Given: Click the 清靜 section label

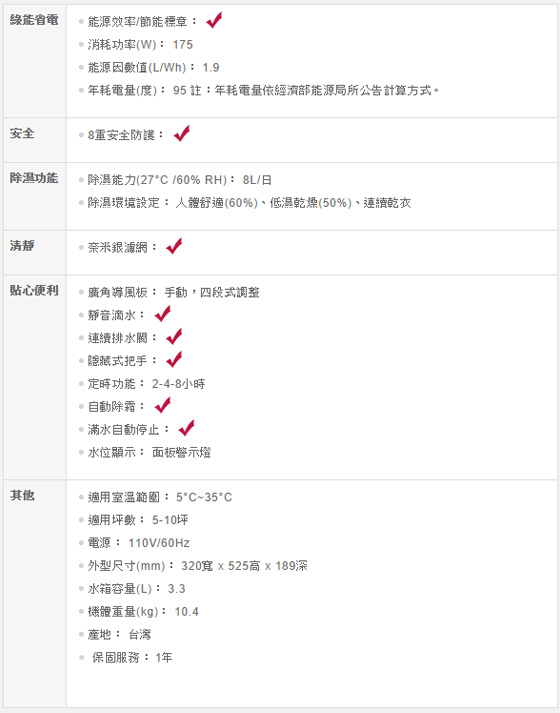Looking at the screenshot, I should [x=22, y=246].
